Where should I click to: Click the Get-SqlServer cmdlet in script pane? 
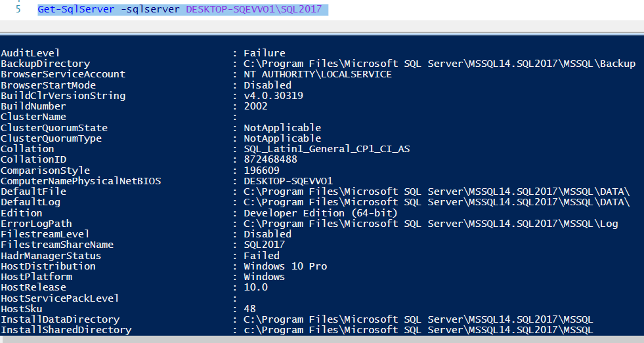click(76, 9)
